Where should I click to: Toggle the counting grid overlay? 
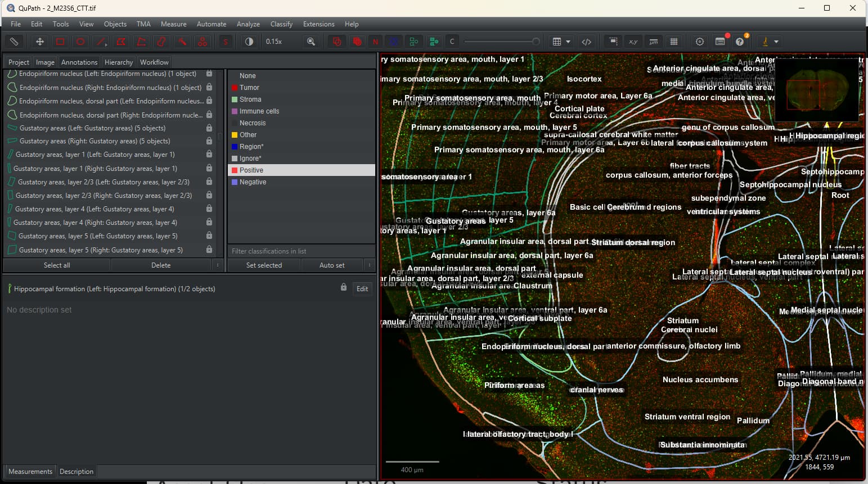(x=674, y=42)
